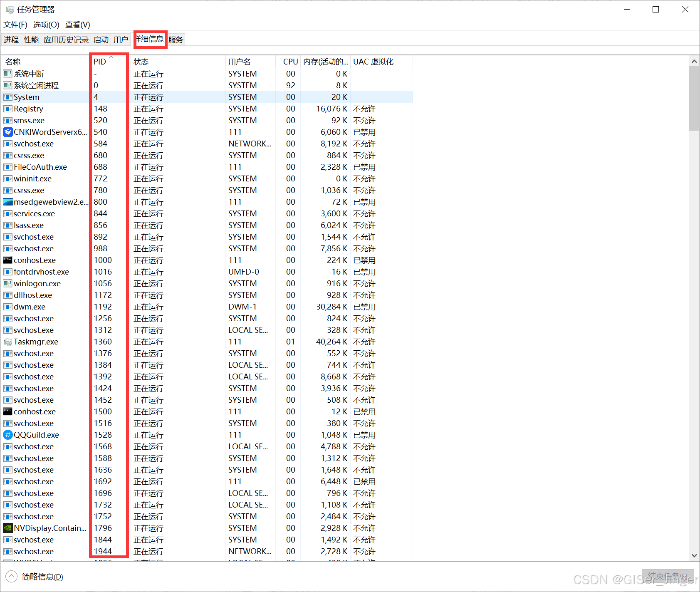Click the Taskmgr.exe process icon
The width and height of the screenshot is (700, 592).
[x=7, y=342]
